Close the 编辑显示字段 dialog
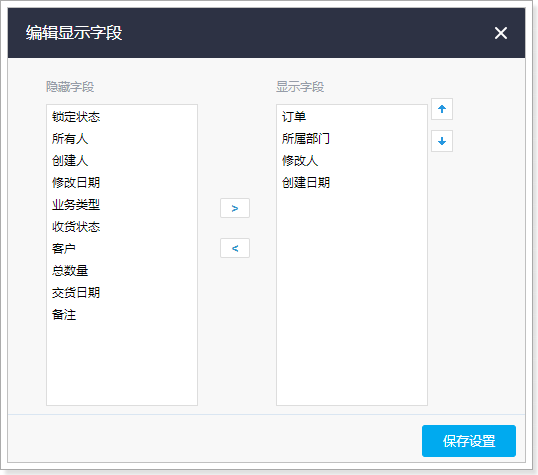This screenshot has width=538, height=475. point(501,33)
